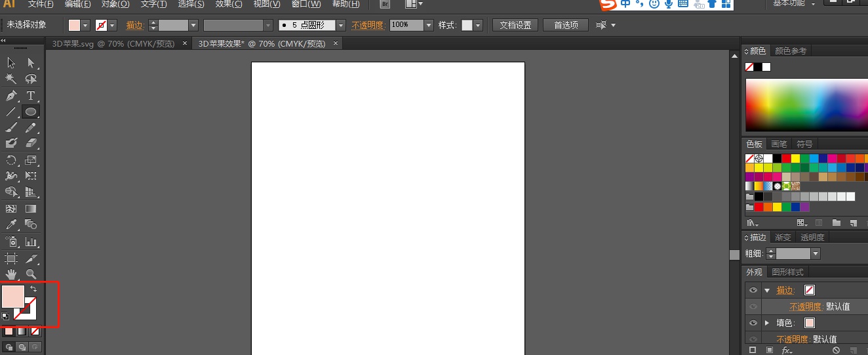Select the Zoom tool
868x355 pixels.
(x=31, y=274)
